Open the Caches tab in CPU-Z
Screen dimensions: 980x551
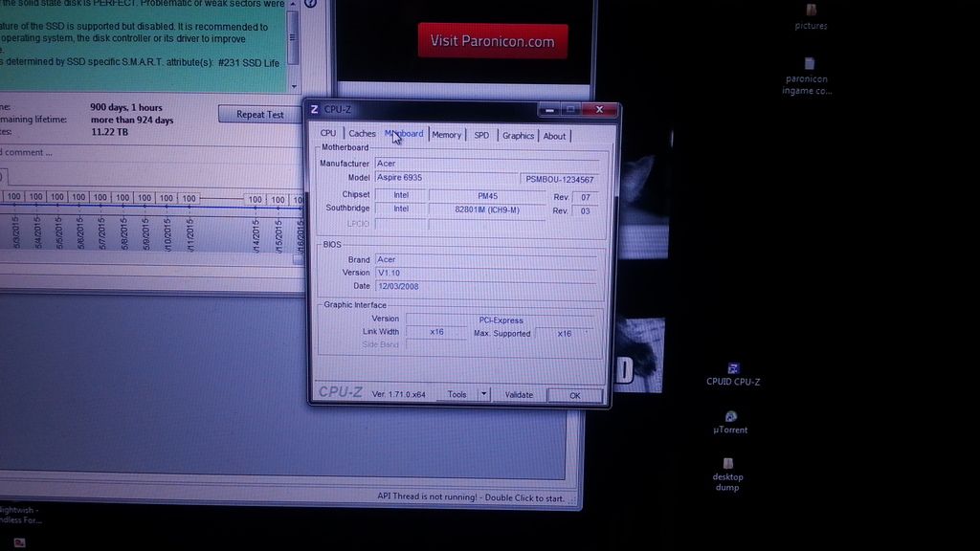(362, 134)
